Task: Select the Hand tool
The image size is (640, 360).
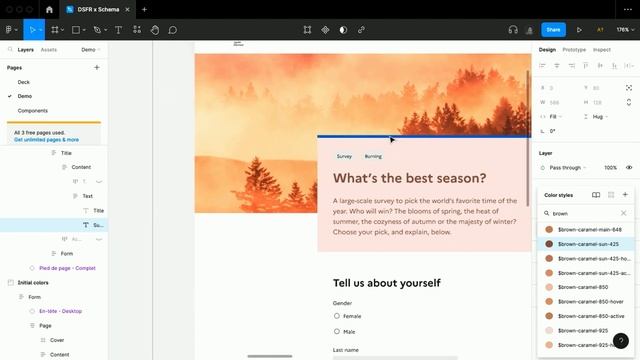Action: pos(155,30)
